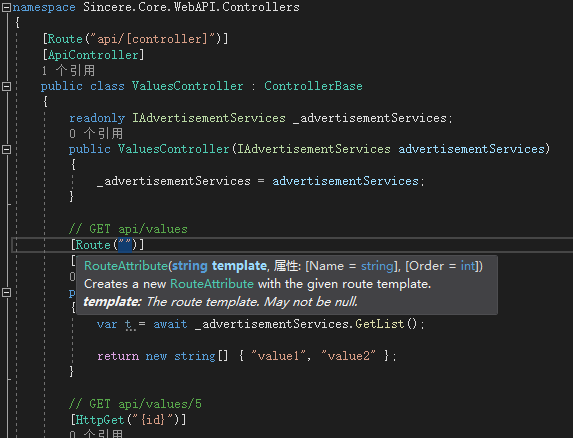Click the constructor parameter type IAdvertisementServices
The height and width of the screenshot is (438, 573).
[314, 149]
